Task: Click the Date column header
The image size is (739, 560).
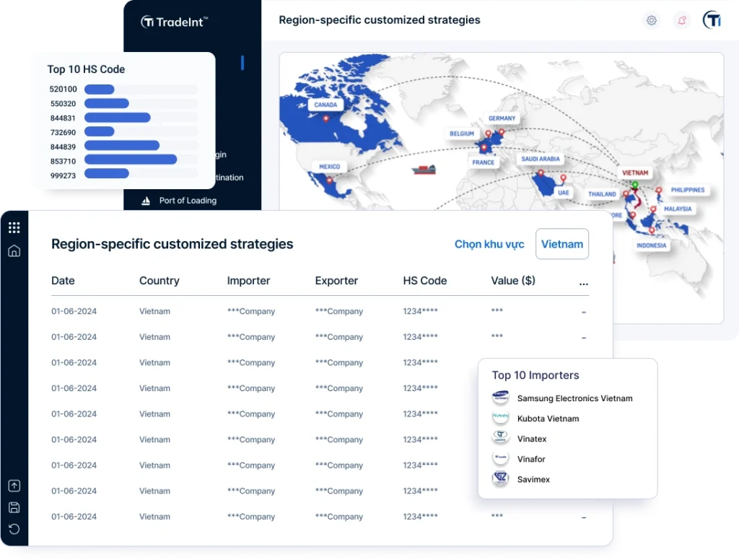Action: click(63, 281)
